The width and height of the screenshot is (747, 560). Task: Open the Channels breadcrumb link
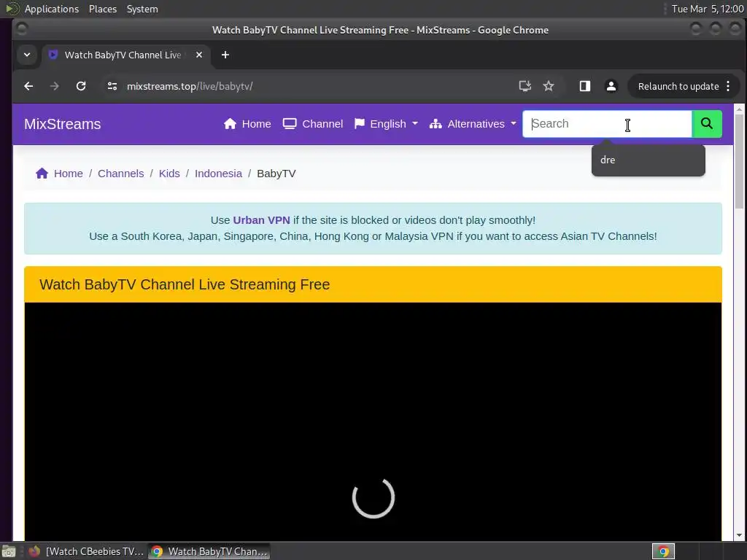click(120, 174)
